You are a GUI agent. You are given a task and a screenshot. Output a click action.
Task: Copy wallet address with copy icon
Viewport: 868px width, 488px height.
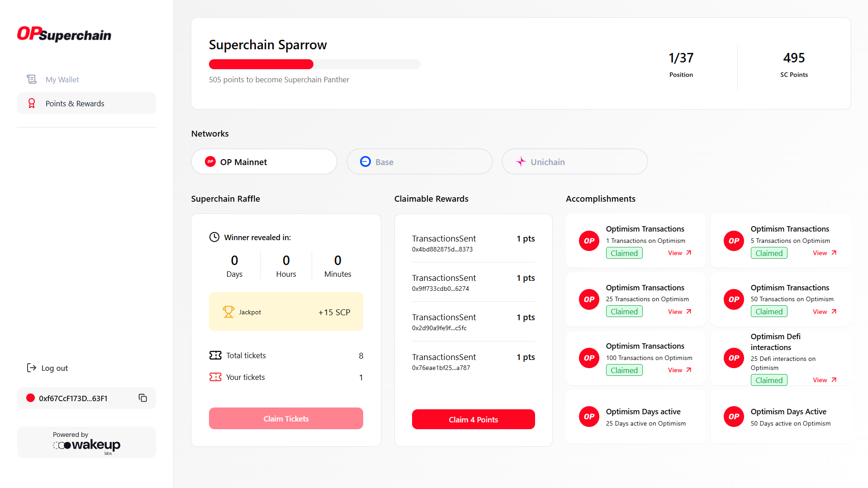[143, 398]
